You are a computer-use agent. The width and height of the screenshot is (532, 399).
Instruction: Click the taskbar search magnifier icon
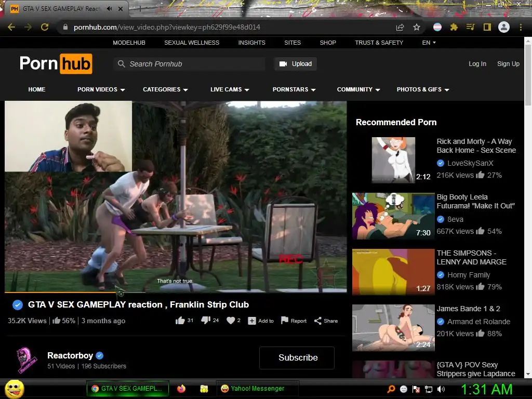click(x=391, y=389)
